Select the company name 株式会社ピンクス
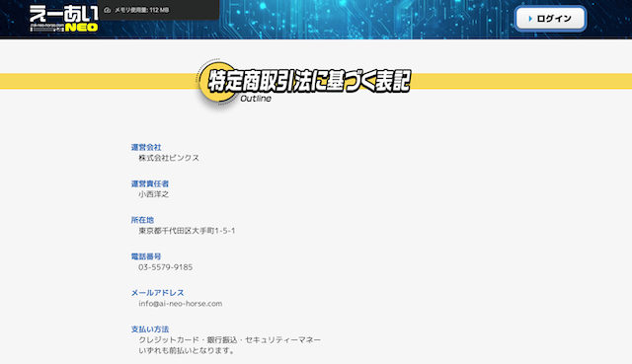Viewport: 632px width, 364px height. click(169, 158)
